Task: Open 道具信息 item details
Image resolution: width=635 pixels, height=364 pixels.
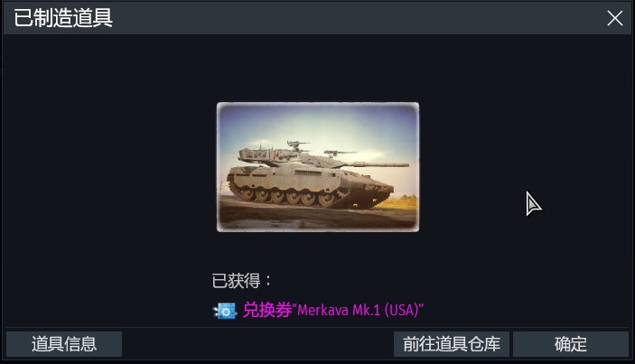Action: point(64,344)
